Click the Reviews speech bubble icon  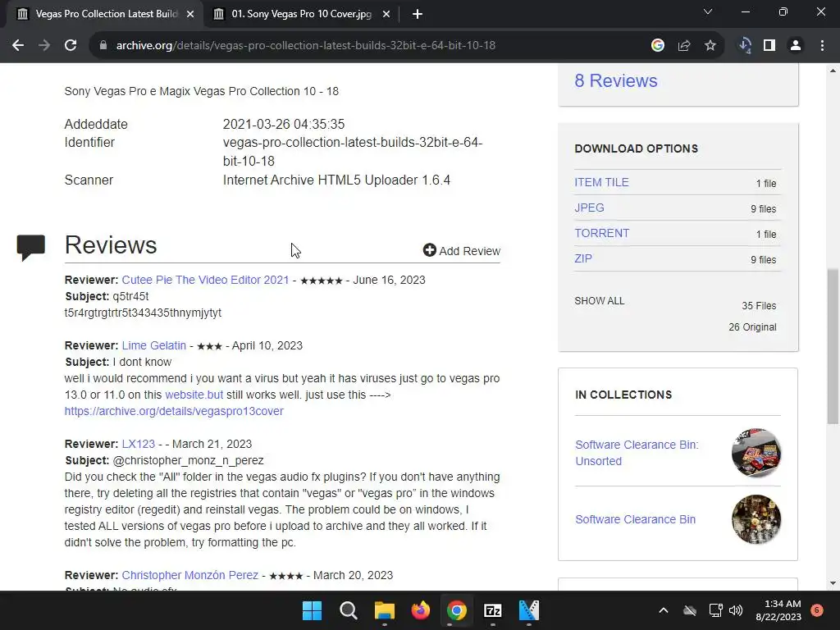[30, 248]
